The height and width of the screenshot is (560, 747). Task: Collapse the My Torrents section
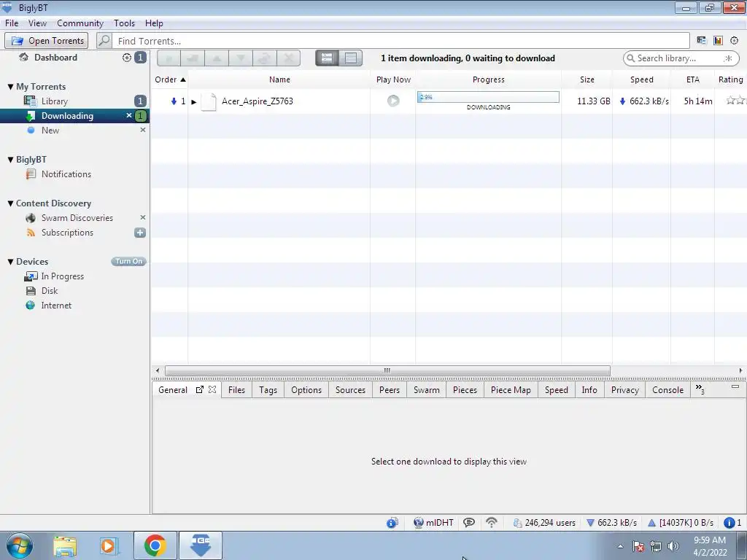pyautogui.click(x=10, y=87)
